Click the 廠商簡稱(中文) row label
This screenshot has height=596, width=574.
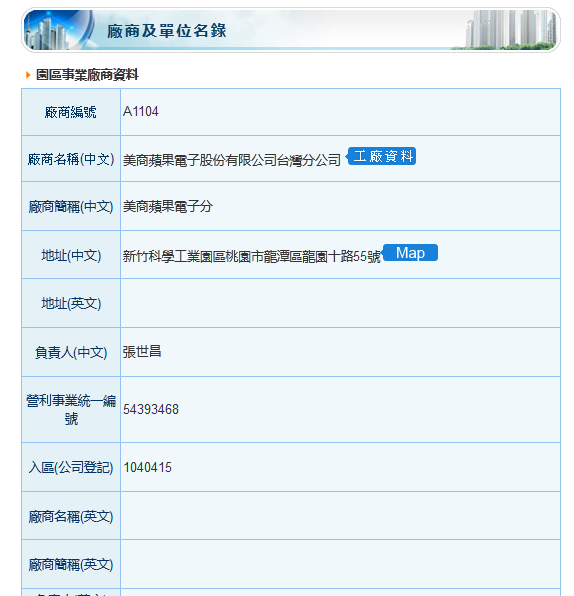point(71,206)
